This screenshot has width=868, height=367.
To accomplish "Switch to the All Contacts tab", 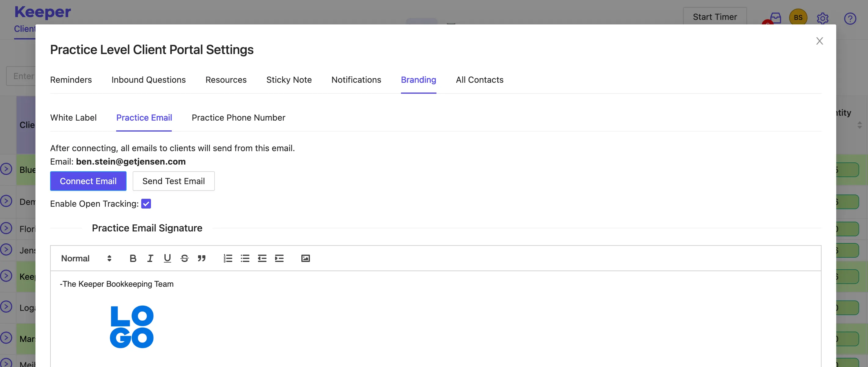I will 480,80.
